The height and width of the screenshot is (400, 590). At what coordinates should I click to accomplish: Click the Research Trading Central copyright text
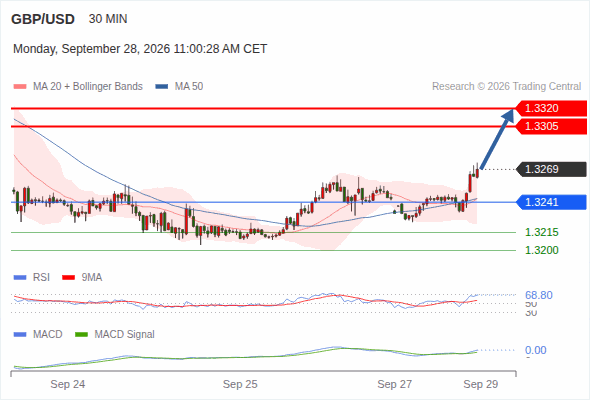coord(506,87)
